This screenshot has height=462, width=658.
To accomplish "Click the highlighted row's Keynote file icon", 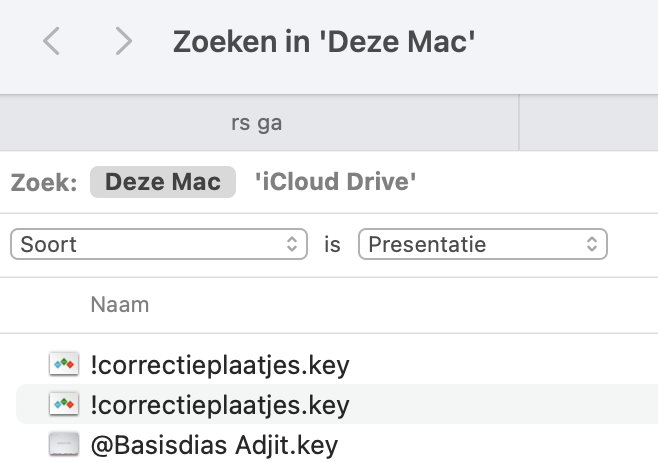I will pos(64,405).
